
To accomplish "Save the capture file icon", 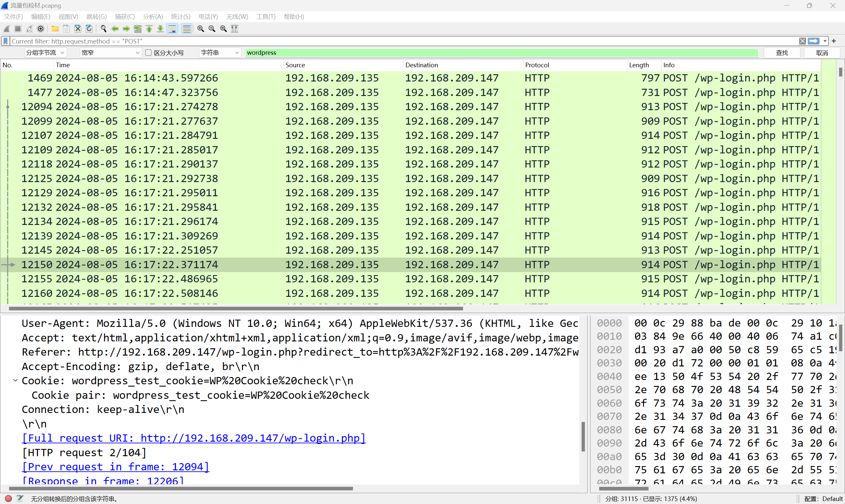I will click(67, 29).
